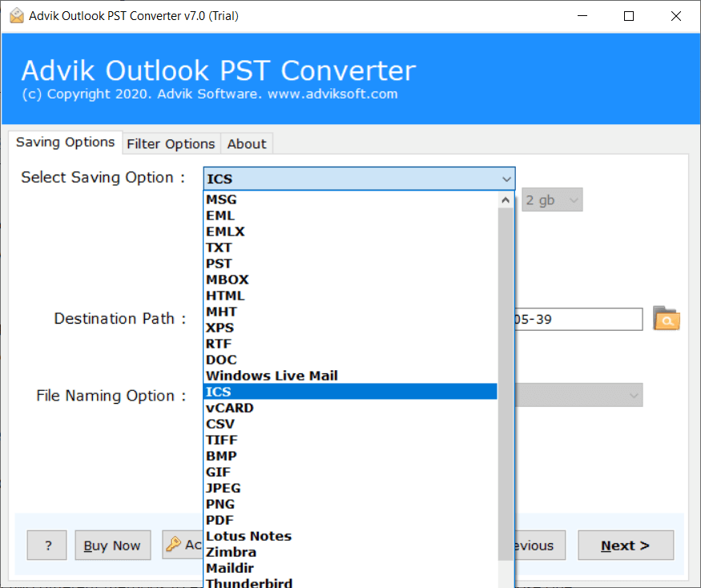Pick TXT as saving option
Image resolution: width=701 pixels, height=588 pixels.
pos(351,248)
